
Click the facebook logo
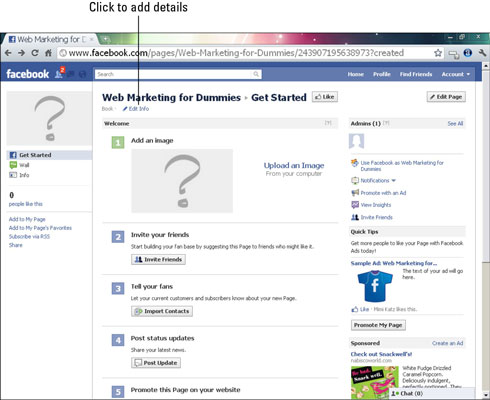point(27,74)
